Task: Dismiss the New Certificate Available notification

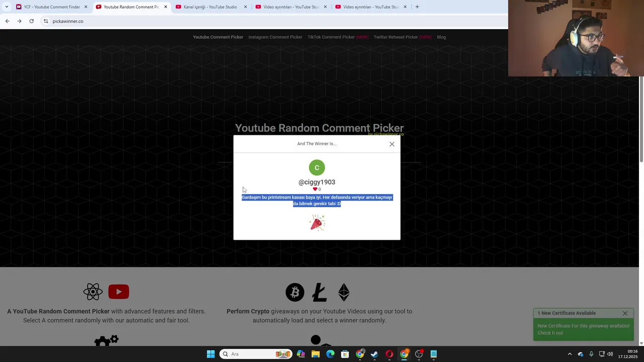Action: click(625, 313)
